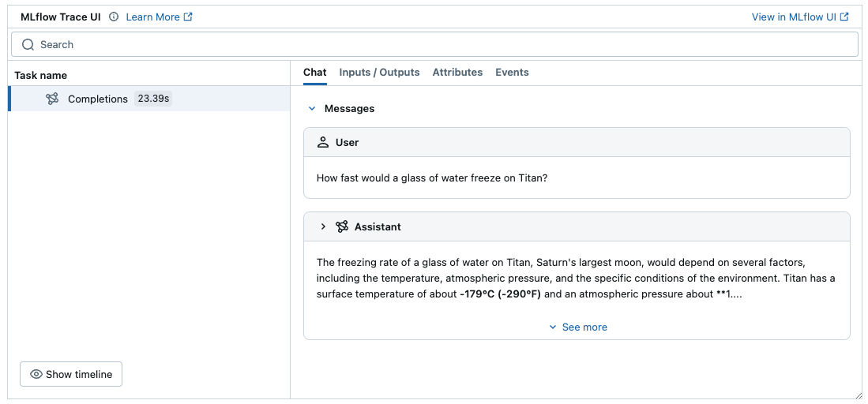Expand the Assistant message chevron
The width and height of the screenshot is (868, 404).
coord(323,226)
